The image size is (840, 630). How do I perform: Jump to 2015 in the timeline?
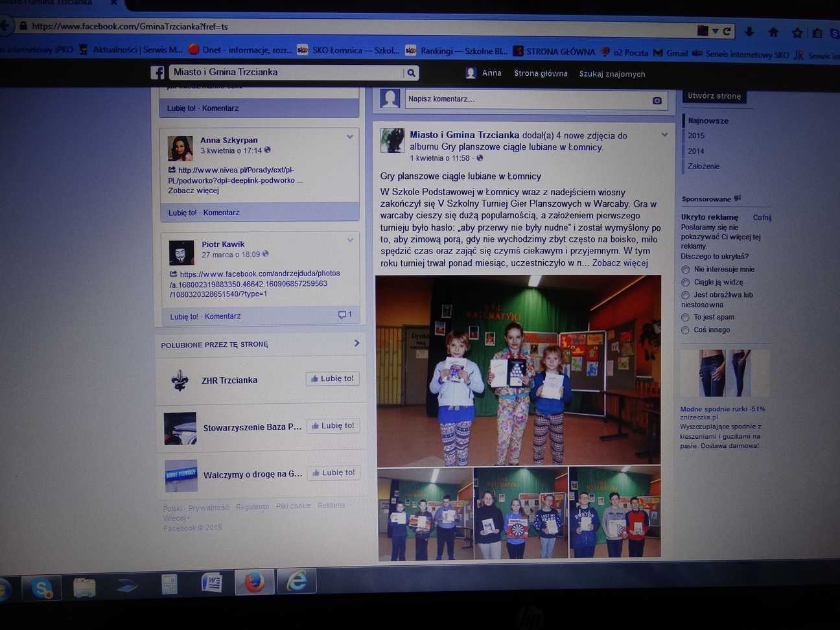(x=696, y=136)
